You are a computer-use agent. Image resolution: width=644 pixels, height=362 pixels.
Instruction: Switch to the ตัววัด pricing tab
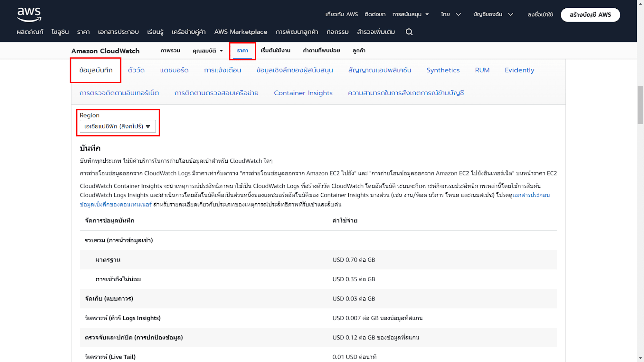coord(136,70)
